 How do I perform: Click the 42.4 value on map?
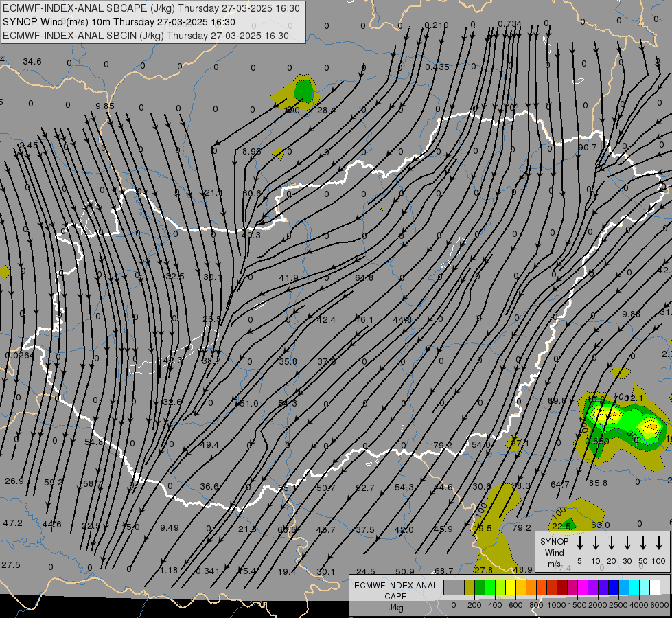coord(326,319)
